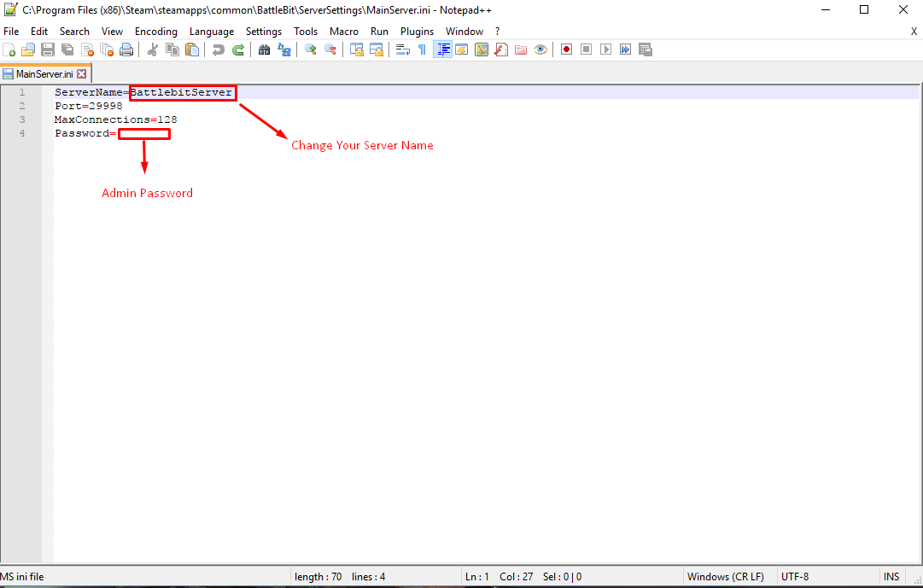Undo the last change
The width and height of the screenshot is (923, 588).
(218, 50)
